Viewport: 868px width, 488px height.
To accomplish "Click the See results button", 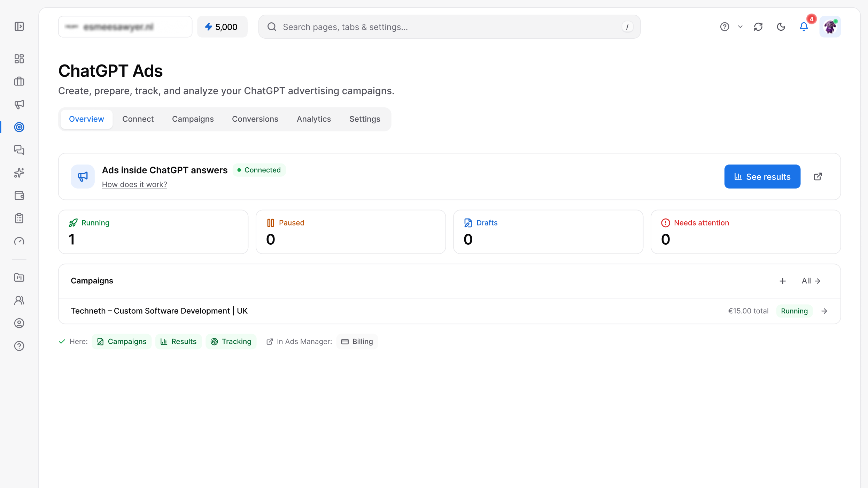I will tap(762, 177).
